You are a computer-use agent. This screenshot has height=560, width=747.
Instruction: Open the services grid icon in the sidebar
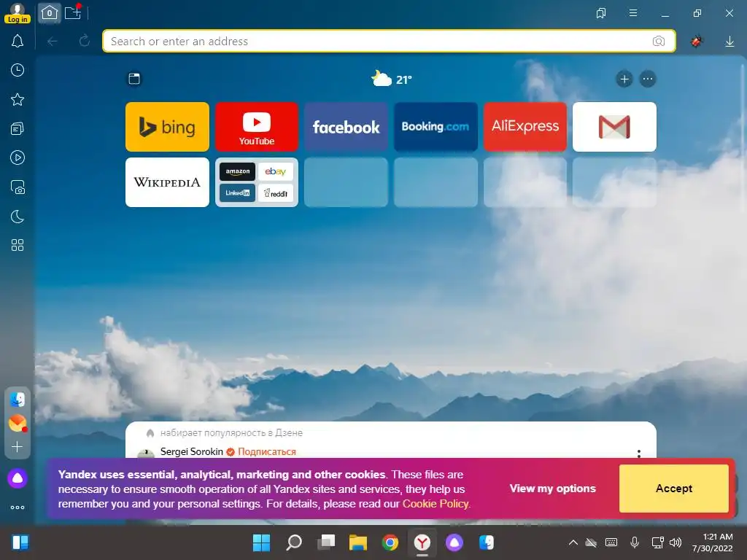pyautogui.click(x=18, y=245)
